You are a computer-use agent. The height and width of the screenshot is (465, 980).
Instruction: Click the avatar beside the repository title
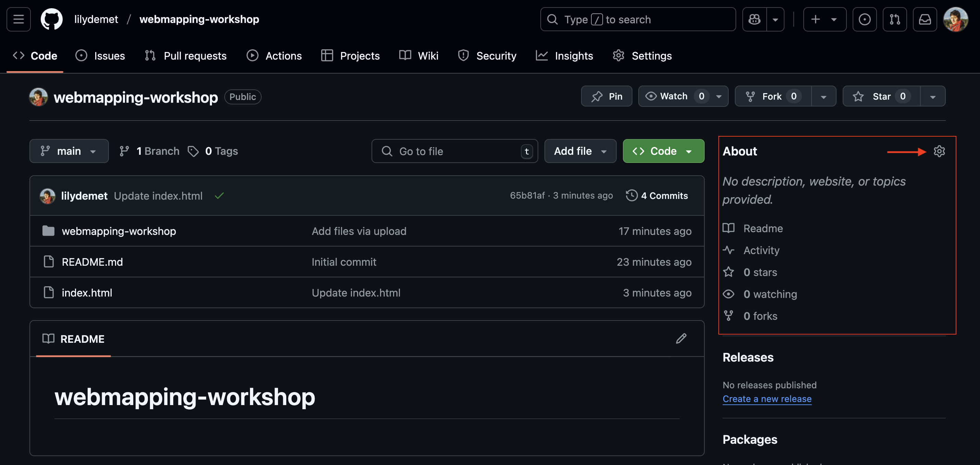[x=38, y=97]
